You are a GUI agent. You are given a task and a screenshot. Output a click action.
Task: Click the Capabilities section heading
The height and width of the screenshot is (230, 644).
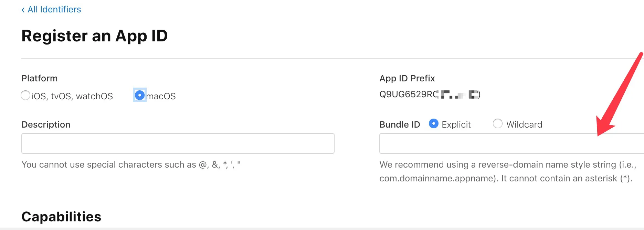point(61,217)
